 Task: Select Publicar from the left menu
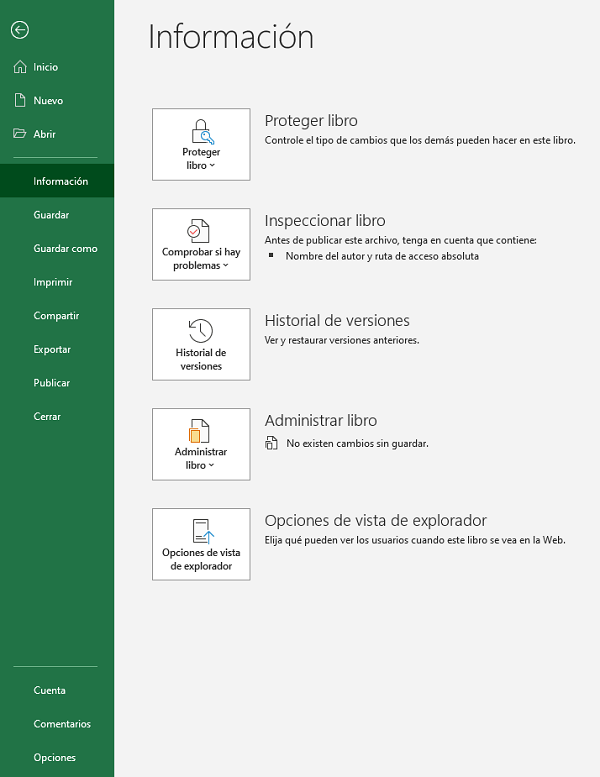click(51, 383)
